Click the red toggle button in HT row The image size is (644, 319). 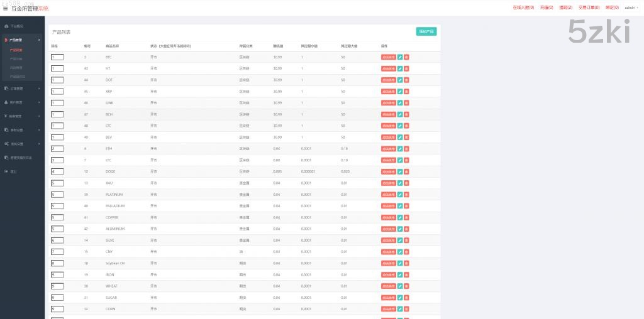[388, 68]
